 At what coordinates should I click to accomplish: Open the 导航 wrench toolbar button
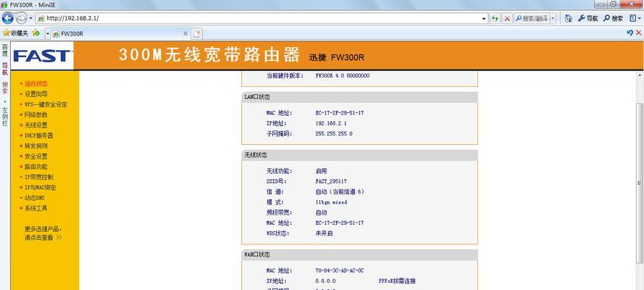click(587, 18)
